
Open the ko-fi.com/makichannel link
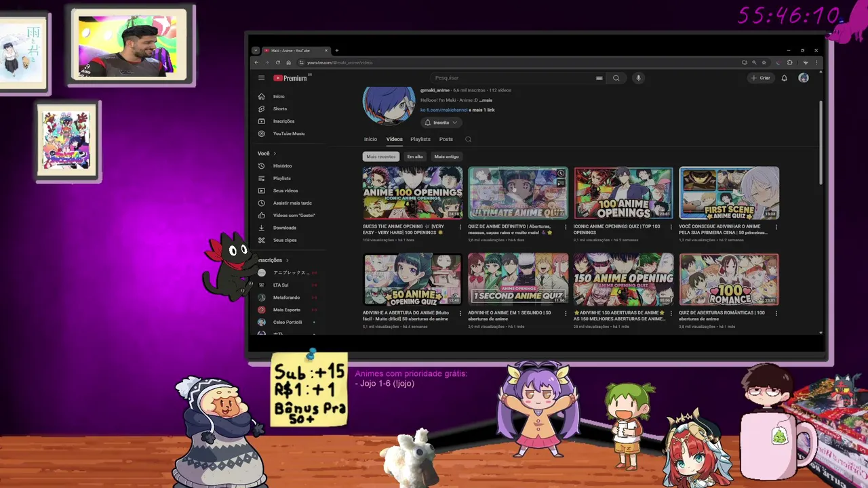click(443, 110)
